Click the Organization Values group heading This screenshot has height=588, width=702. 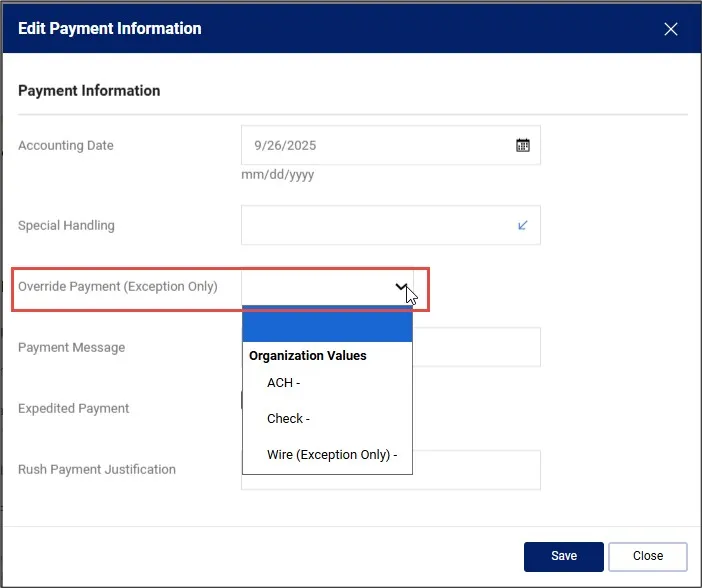(308, 356)
